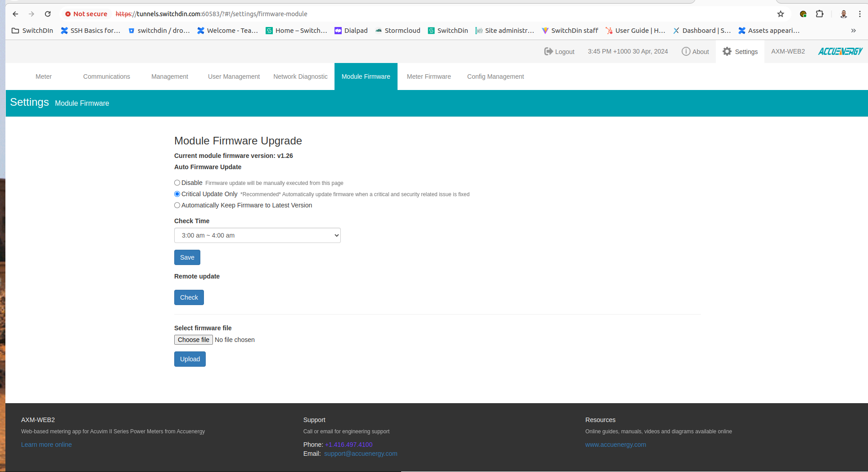Click the Save button
The height and width of the screenshot is (472, 868).
coord(187,257)
